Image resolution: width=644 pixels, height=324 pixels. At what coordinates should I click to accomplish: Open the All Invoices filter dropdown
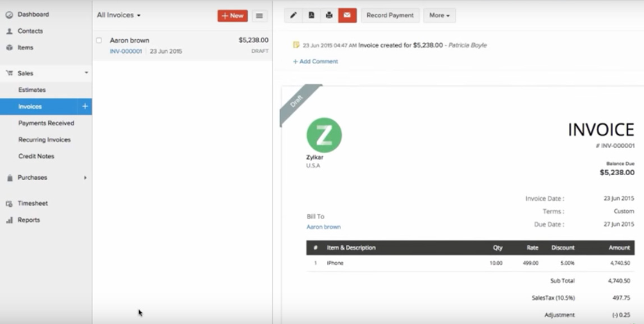point(118,15)
